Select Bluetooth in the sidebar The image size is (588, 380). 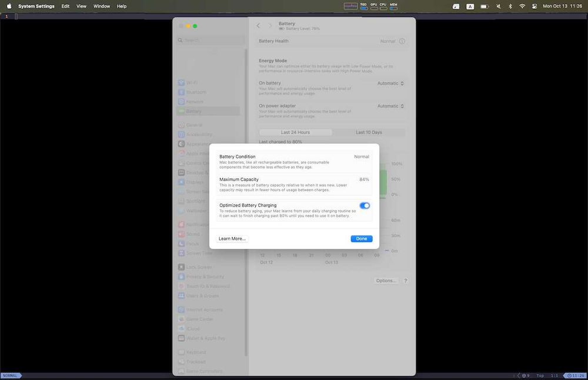[x=208, y=92]
